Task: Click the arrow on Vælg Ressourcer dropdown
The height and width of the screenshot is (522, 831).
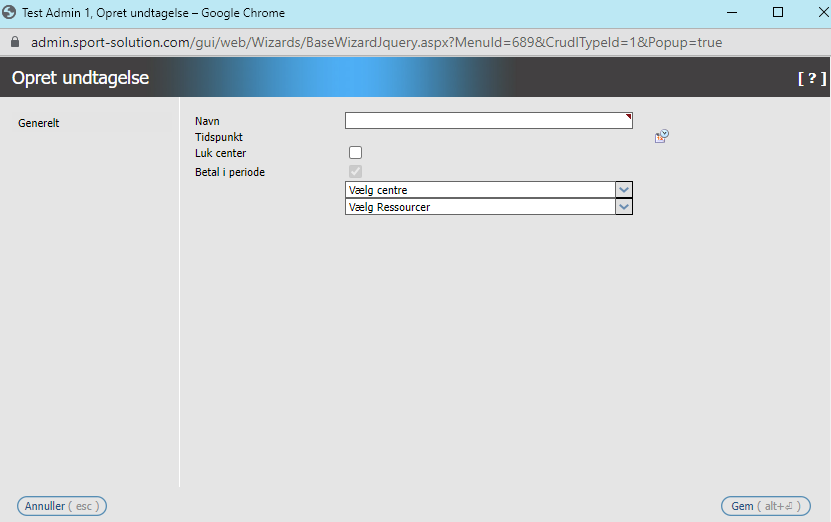Action: coord(624,207)
